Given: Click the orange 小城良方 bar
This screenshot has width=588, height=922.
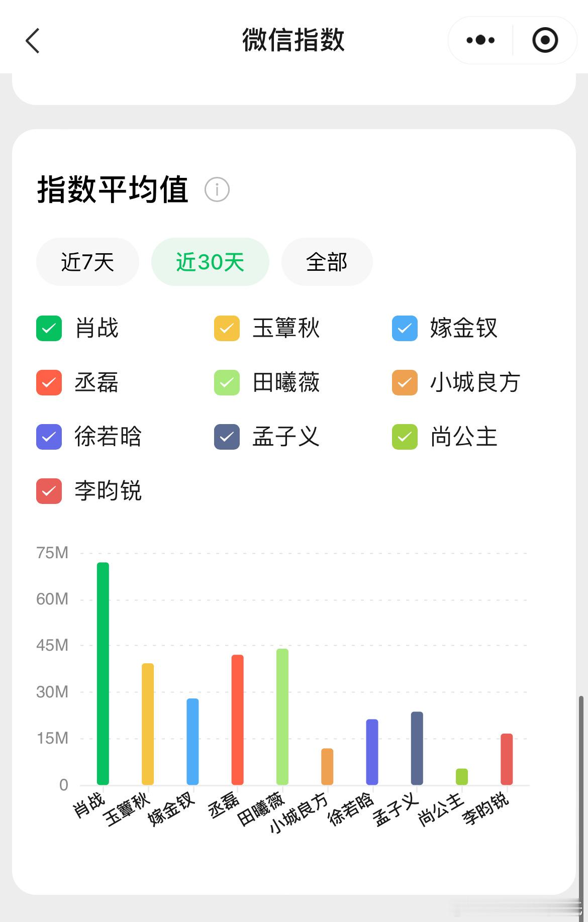Looking at the screenshot, I should [x=327, y=767].
